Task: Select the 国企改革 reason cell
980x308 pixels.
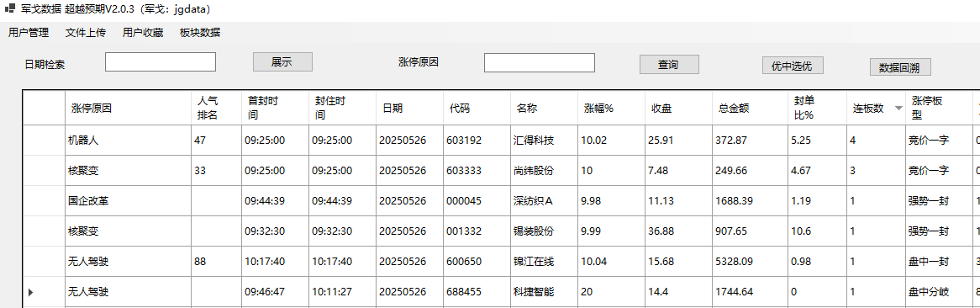Action: [x=128, y=201]
